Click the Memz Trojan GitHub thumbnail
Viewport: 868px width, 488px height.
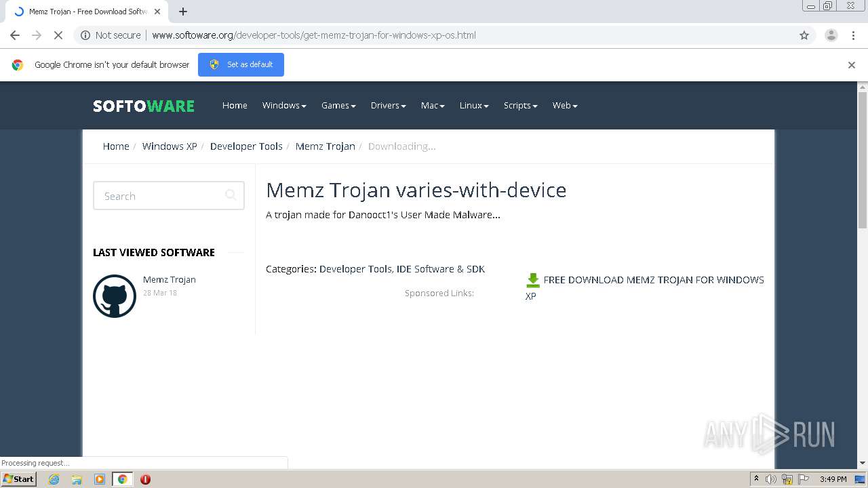point(115,296)
